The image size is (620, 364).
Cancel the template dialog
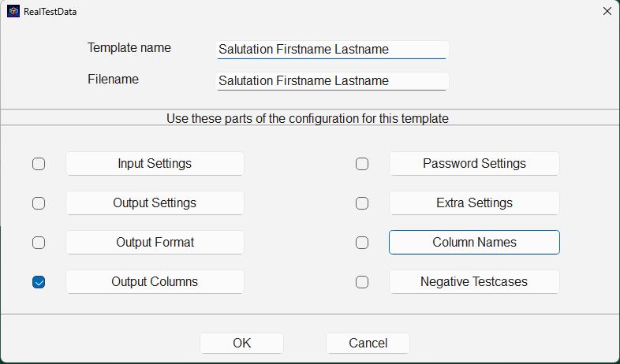(368, 343)
